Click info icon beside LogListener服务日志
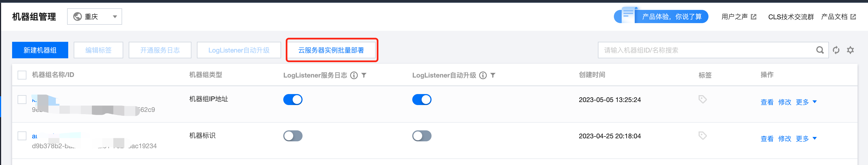The image size is (868, 165). pos(354,75)
